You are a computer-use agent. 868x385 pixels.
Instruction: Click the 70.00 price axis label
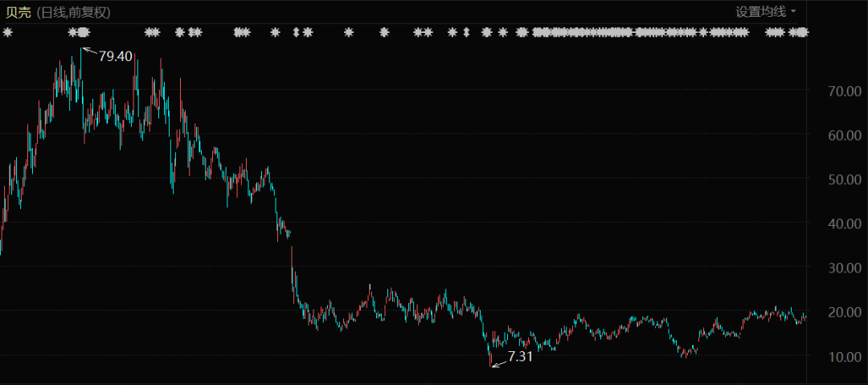[845, 92]
